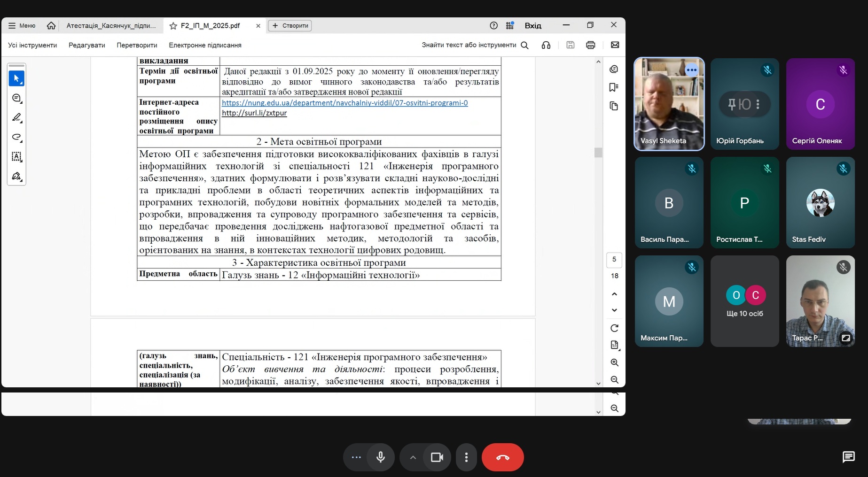Open the nung.edu.ua osvitni-programi link
Screen dimensions: 868x477
344,103
